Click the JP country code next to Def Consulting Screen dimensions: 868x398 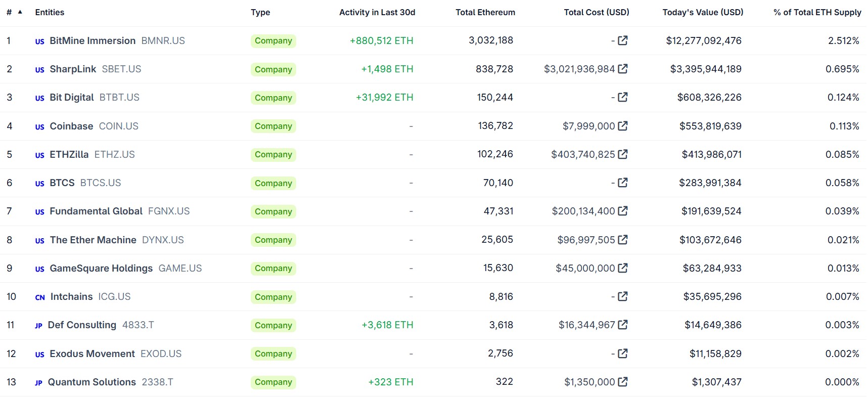pyautogui.click(x=38, y=326)
